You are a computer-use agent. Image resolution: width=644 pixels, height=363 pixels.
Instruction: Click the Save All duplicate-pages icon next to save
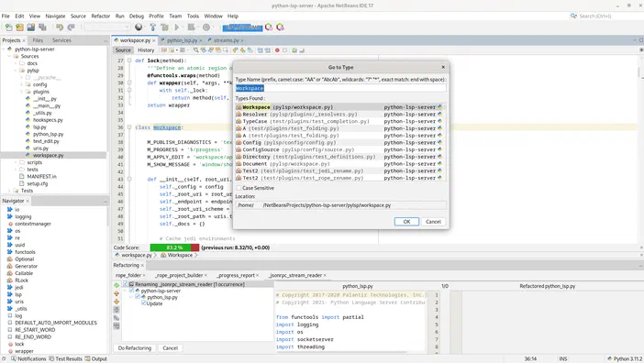tap(42, 27)
